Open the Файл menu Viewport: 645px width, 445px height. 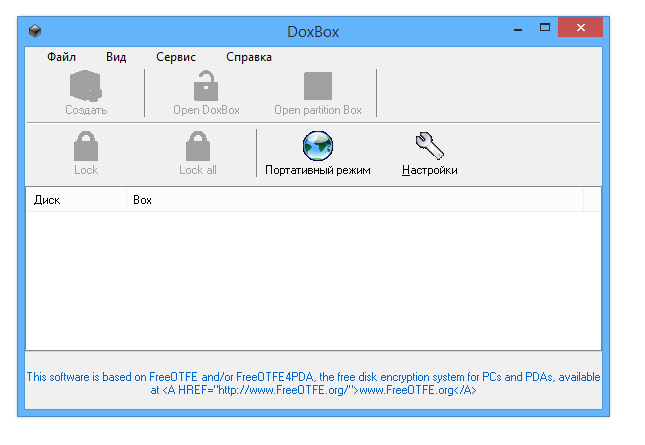[61, 57]
